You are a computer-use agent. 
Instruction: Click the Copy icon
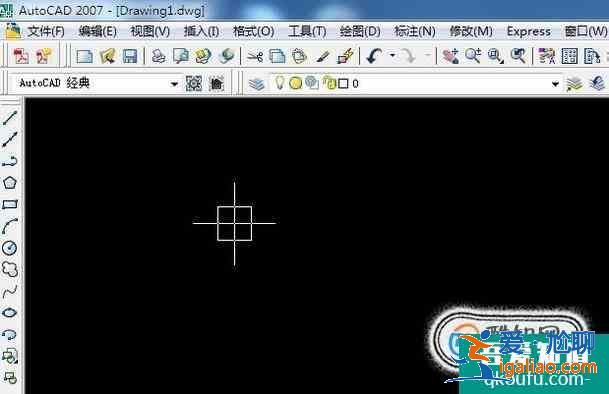click(277, 57)
